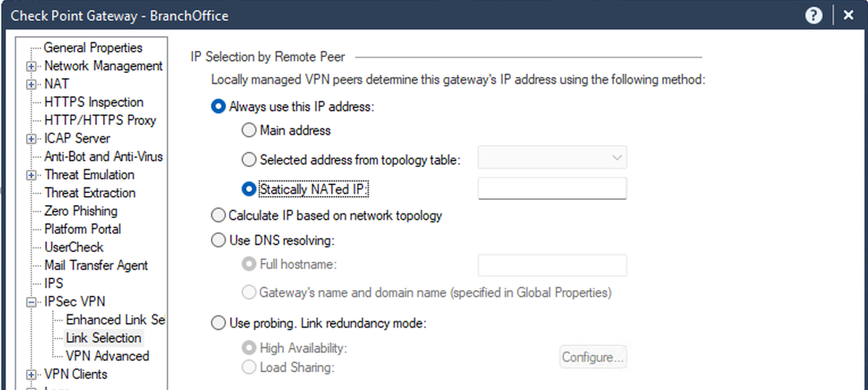
Task: Close the Check Point Gateway dialog
Action: pyautogui.click(x=848, y=16)
